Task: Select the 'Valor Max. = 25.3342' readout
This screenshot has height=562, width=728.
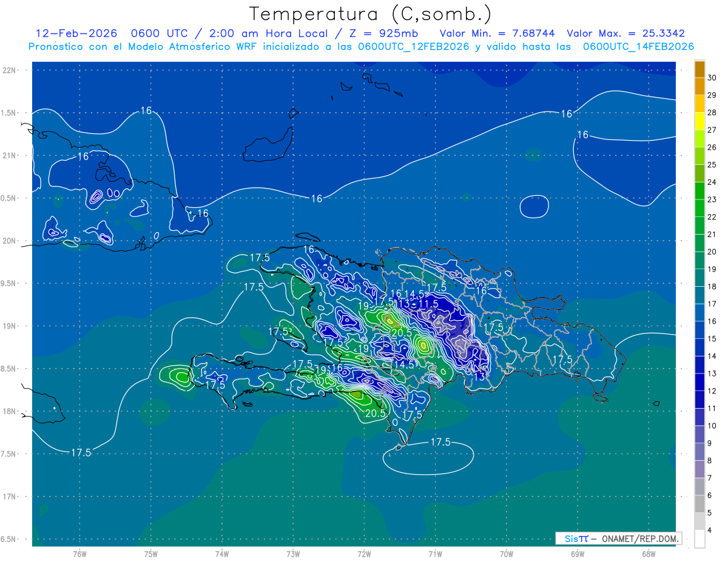Action: [x=625, y=33]
